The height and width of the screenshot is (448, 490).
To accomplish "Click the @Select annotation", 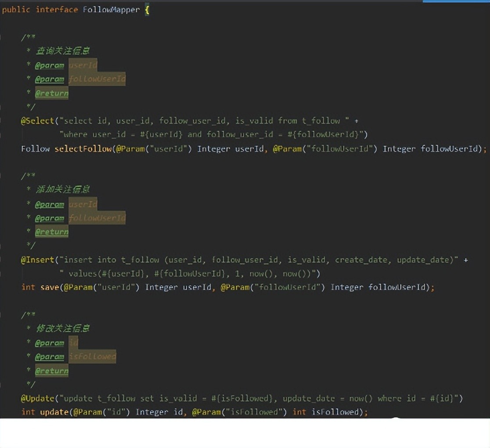I will click(37, 121).
